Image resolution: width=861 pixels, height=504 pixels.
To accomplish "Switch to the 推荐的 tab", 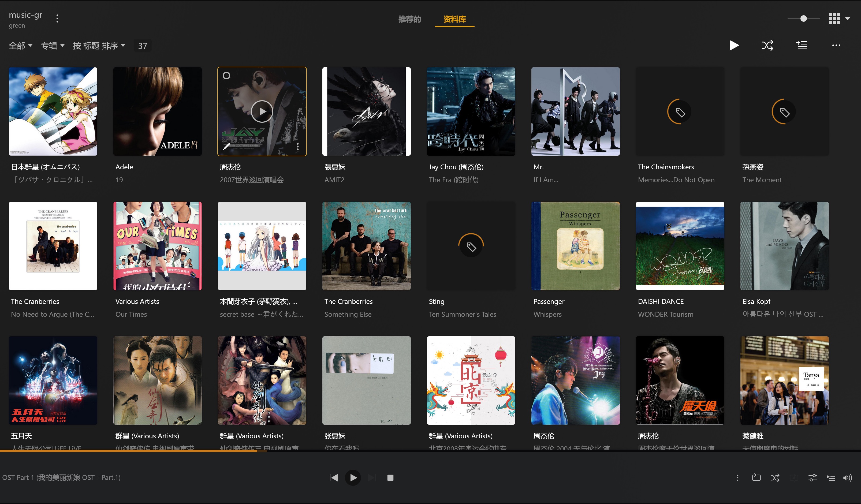I will (x=409, y=19).
